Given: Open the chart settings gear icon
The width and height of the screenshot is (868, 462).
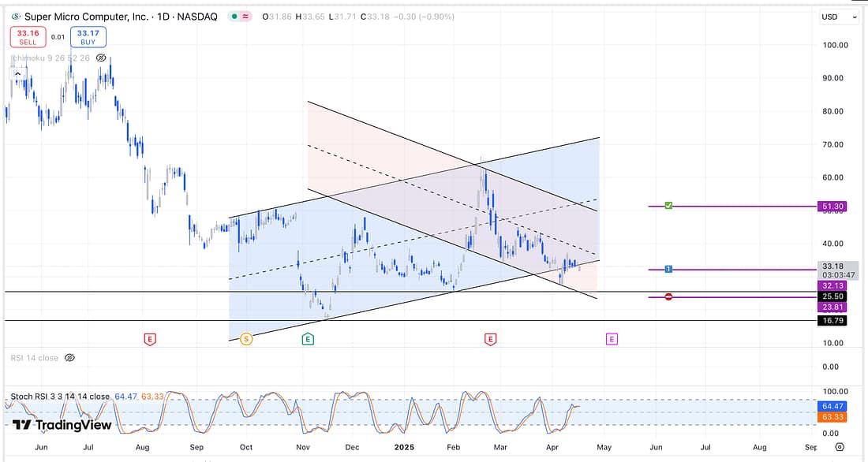Looking at the screenshot, I should pos(839,447).
